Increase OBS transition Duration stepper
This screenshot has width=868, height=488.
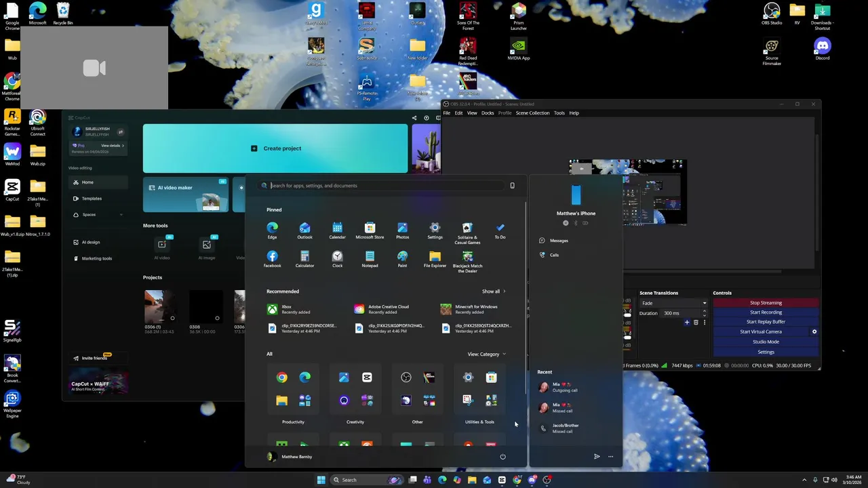(704, 311)
